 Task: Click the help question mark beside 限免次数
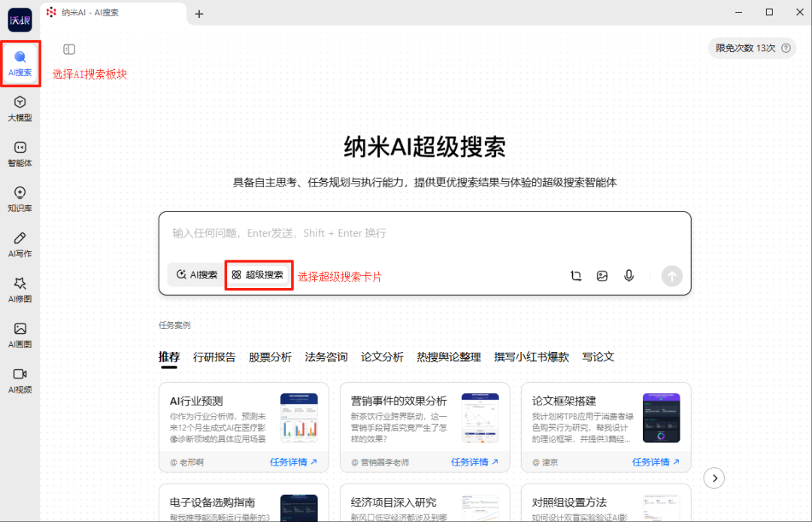coord(786,48)
